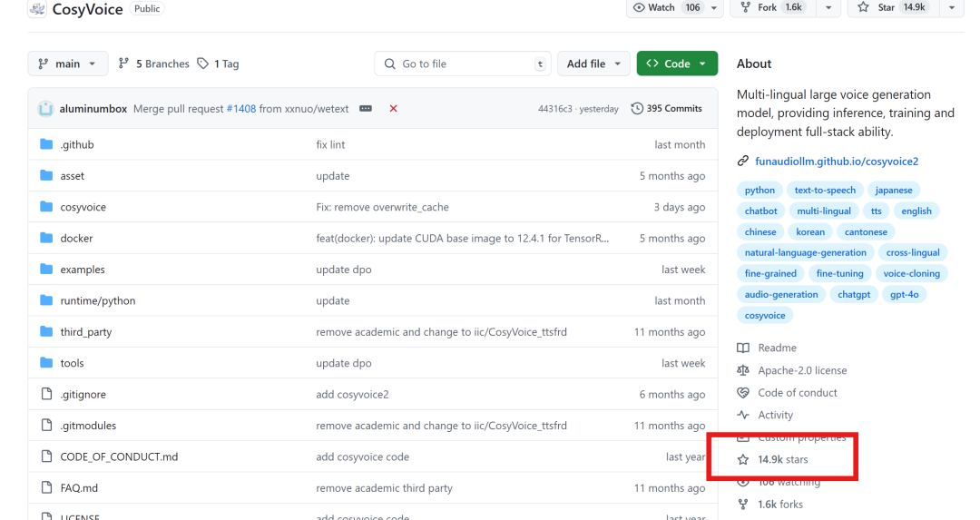This screenshot has width=980, height=520.
Task: Click the Readme book icon
Action: [743, 348]
